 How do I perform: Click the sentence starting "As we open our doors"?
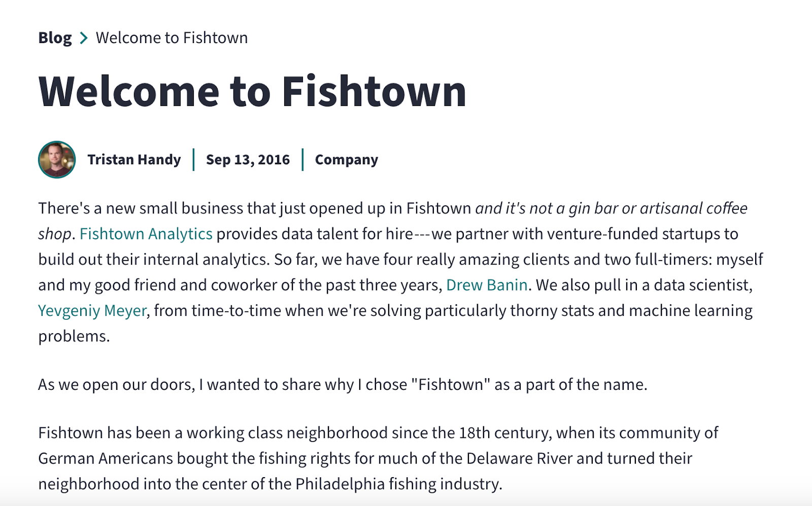pyautogui.click(x=343, y=385)
